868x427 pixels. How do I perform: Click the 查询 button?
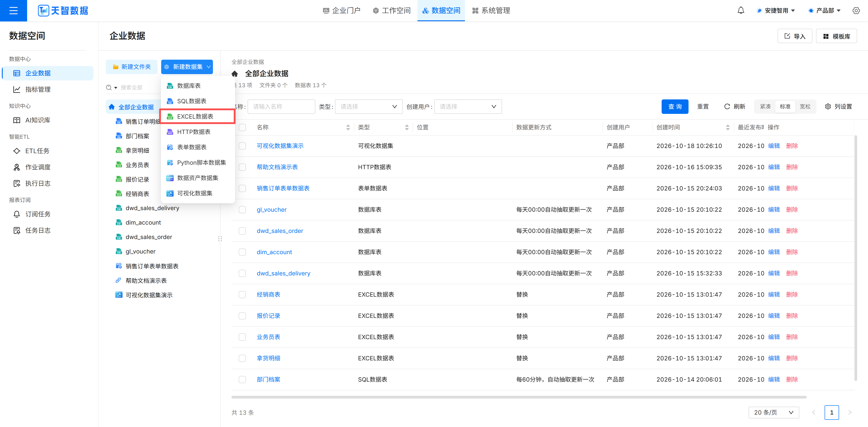[675, 106]
